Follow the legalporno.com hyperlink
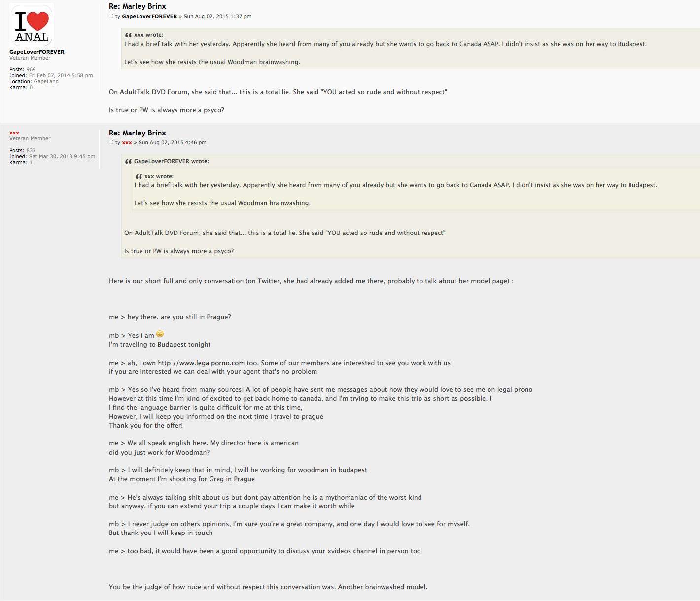Screen dimensions: 700x601 pos(201,363)
